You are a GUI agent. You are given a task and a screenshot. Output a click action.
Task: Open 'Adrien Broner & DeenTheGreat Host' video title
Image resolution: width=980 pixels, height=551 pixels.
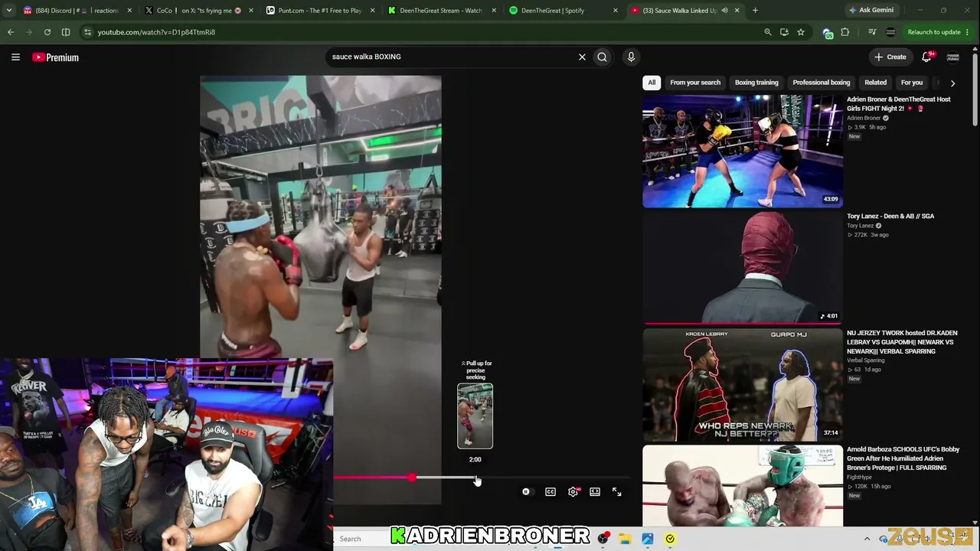pyautogui.click(x=899, y=104)
